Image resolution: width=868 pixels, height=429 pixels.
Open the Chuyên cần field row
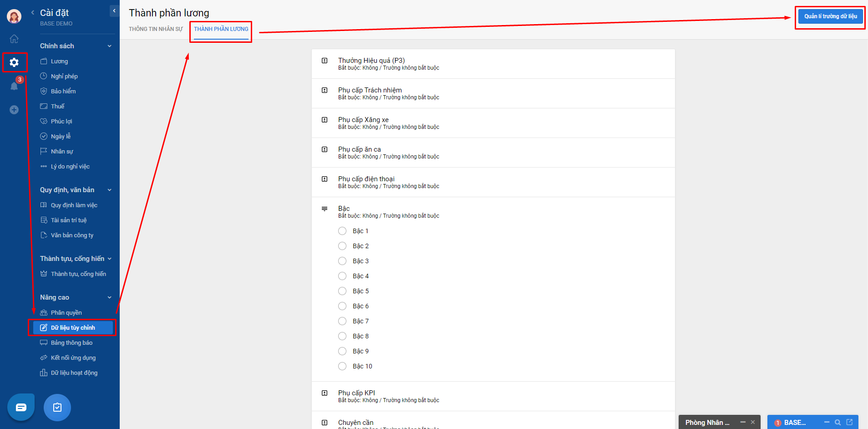click(x=493, y=420)
